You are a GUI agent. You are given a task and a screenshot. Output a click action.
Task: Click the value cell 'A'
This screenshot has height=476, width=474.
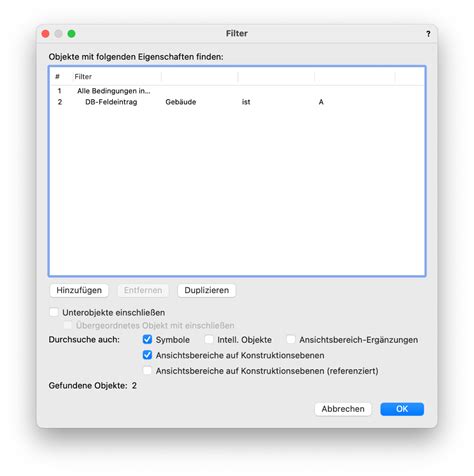(x=321, y=102)
